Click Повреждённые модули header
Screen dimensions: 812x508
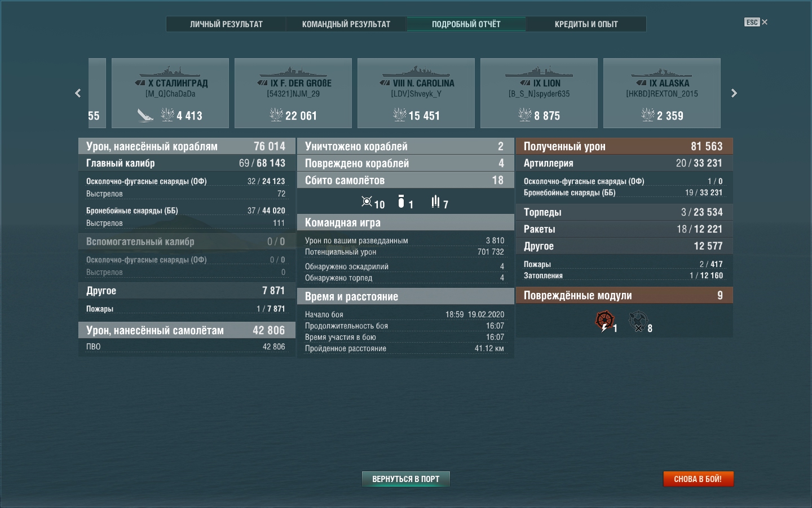pos(624,295)
